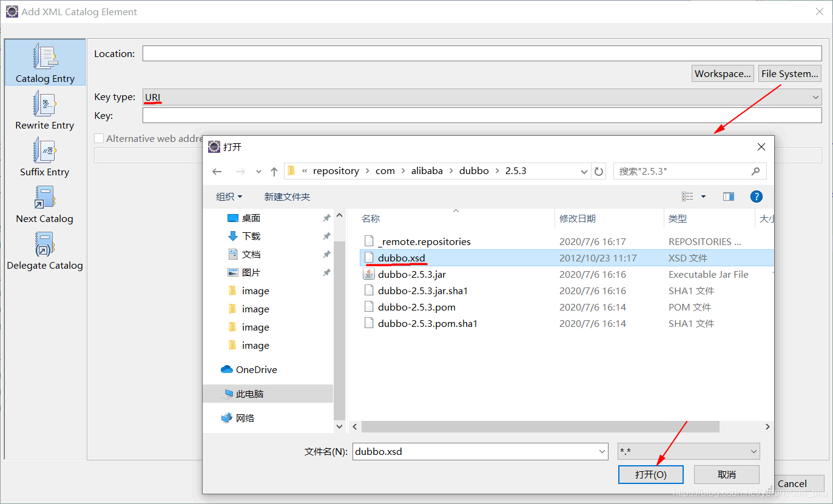This screenshot has height=504, width=833.
Task: Open the 图片 pictures quick access item
Action: [251, 272]
